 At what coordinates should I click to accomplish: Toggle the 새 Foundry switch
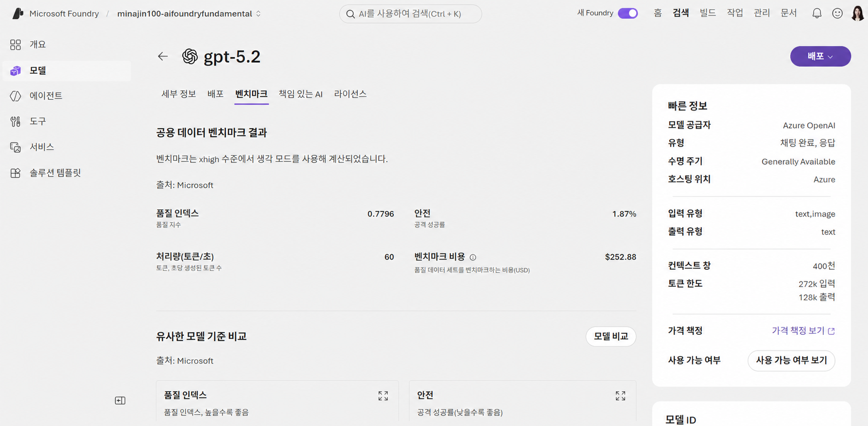click(628, 13)
